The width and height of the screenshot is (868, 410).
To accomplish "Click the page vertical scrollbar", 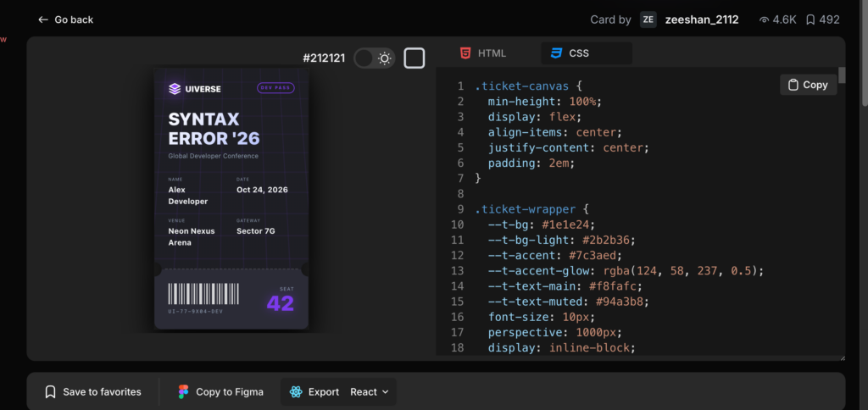I will point(864,53).
